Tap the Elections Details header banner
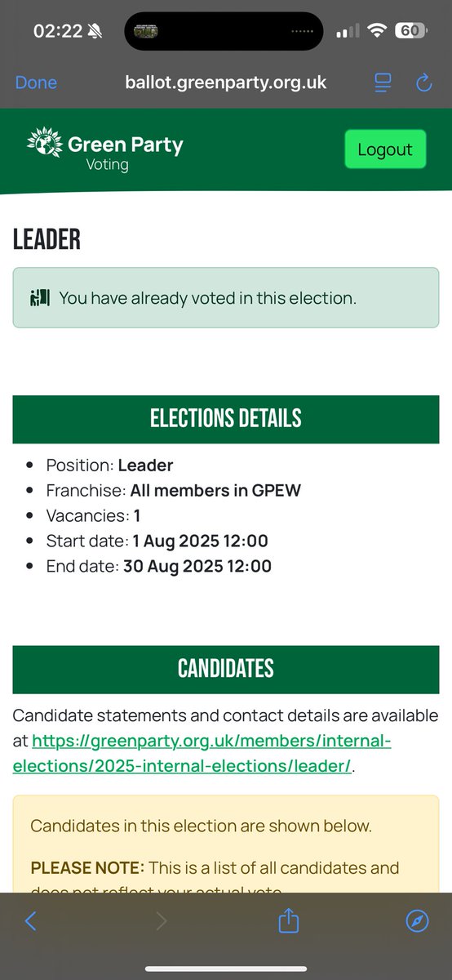 click(x=226, y=419)
